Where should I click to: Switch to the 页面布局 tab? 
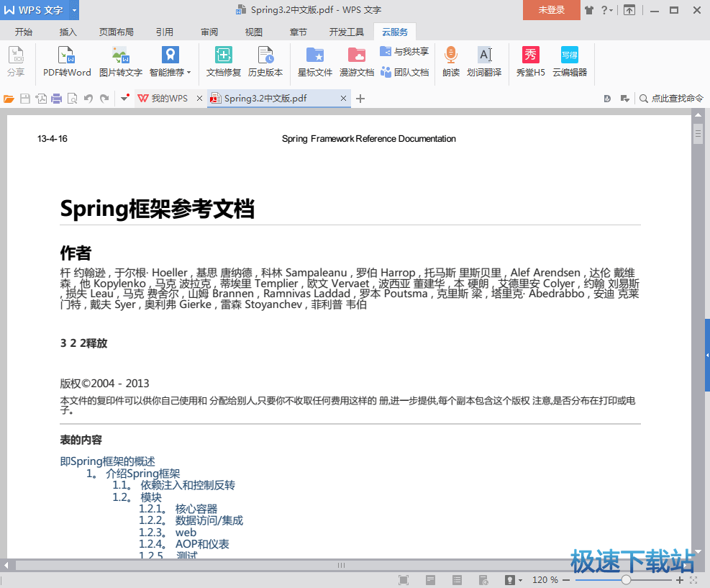(x=117, y=32)
